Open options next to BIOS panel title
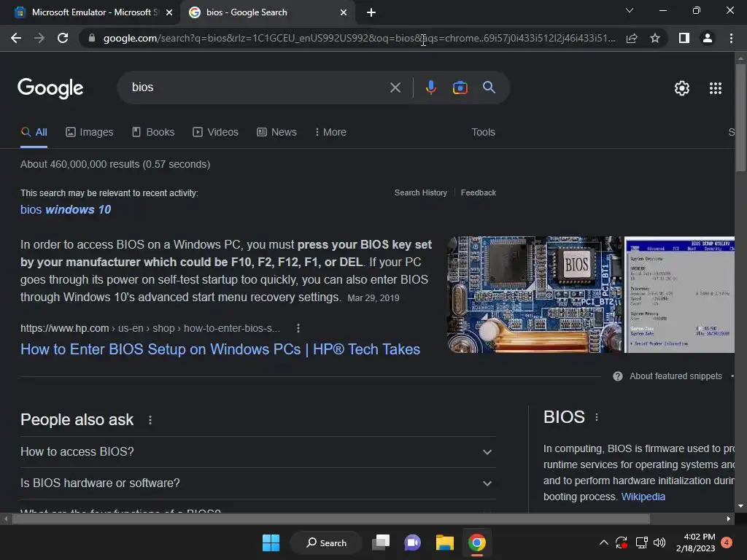This screenshot has width=747, height=560. point(597,417)
